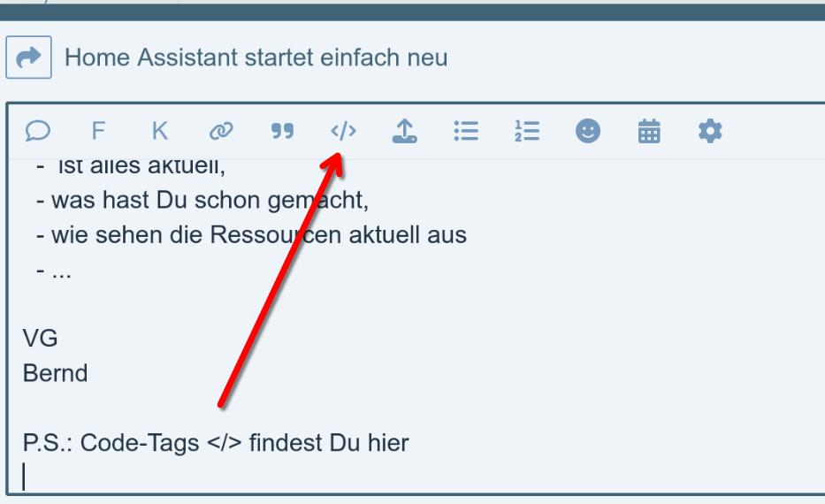Click the speech bubble icon in editor toolbar

point(38,131)
